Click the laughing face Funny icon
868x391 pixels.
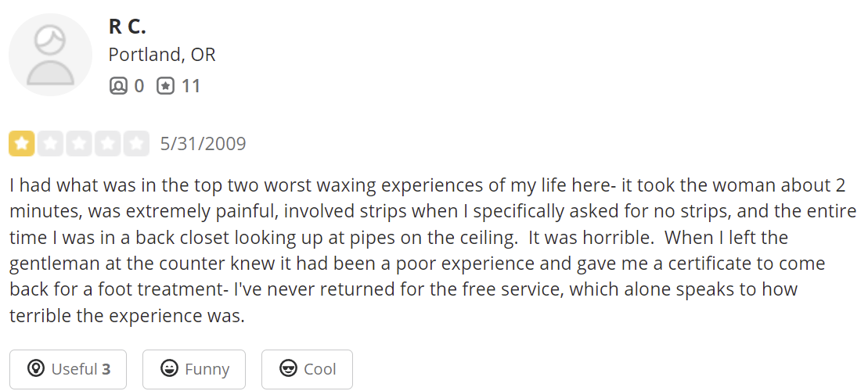(x=168, y=369)
